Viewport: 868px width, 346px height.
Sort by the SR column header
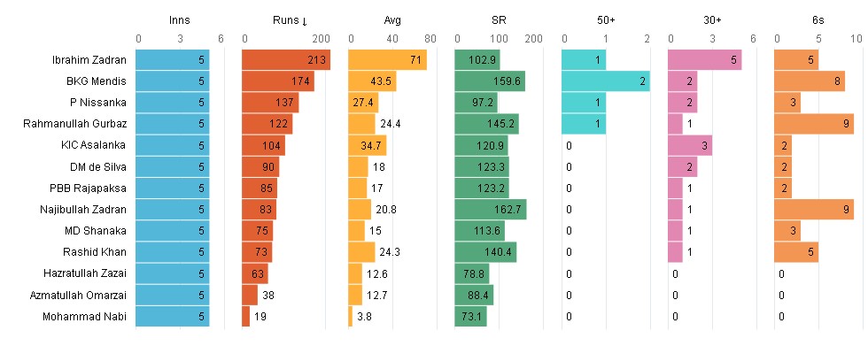point(499,20)
